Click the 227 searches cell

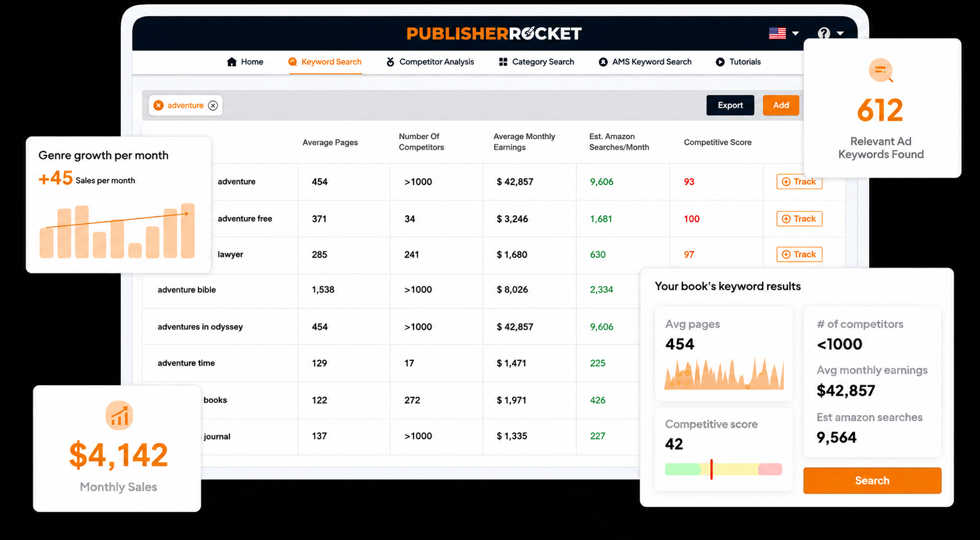click(598, 436)
